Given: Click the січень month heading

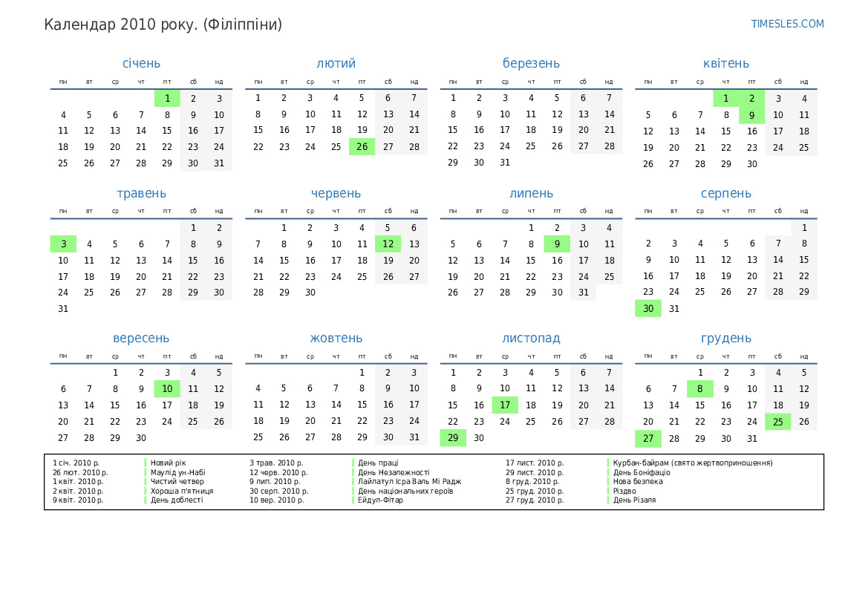Looking at the screenshot, I should pos(141,64).
